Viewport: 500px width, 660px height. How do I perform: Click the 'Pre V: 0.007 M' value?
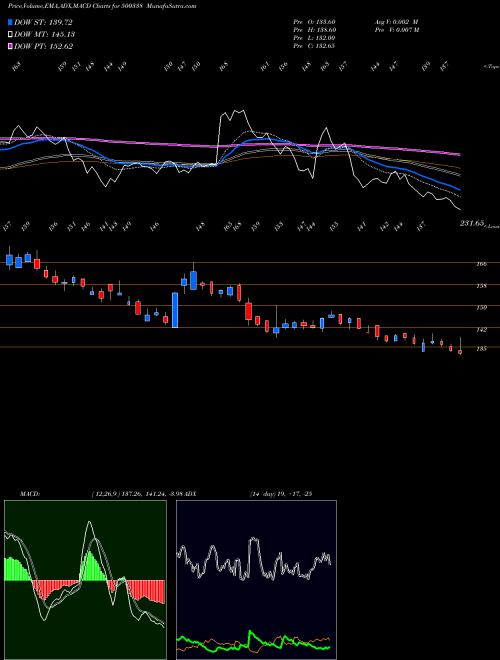[x=396, y=30]
